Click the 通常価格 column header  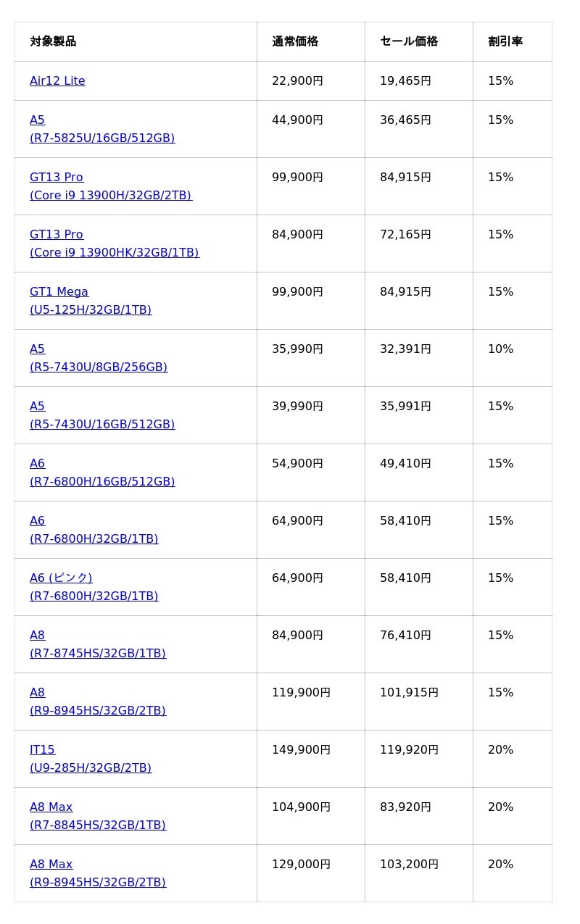click(x=295, y=41)
